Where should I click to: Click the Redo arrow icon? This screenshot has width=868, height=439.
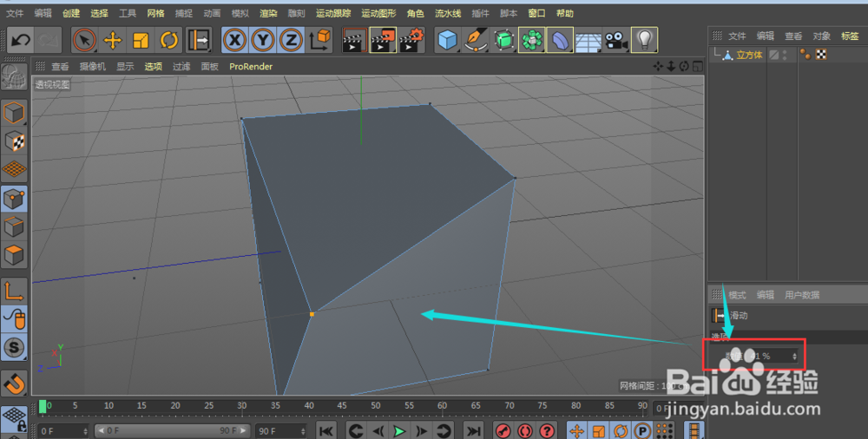click(x=49, y=41)
